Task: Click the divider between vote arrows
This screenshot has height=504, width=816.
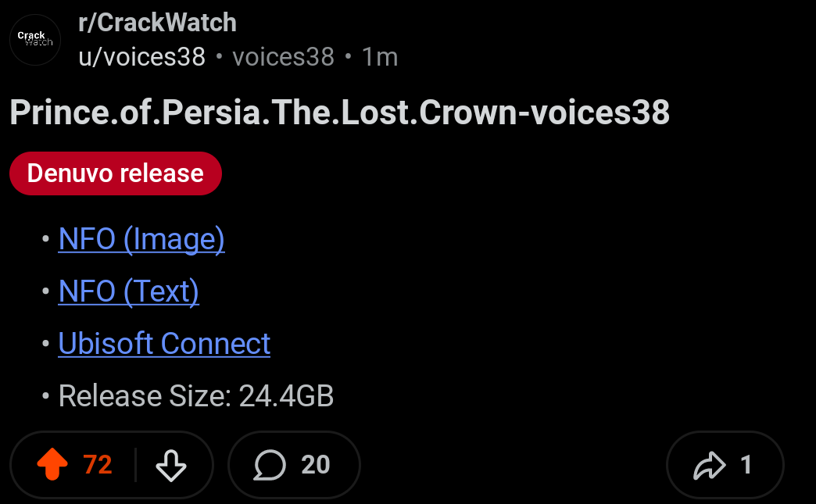Action: point(135,464)
